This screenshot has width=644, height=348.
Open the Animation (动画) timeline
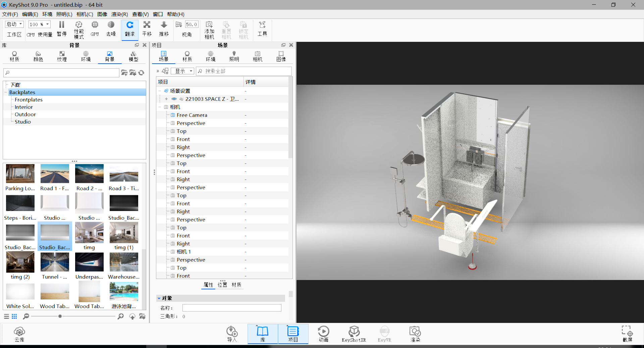point(323,334)
